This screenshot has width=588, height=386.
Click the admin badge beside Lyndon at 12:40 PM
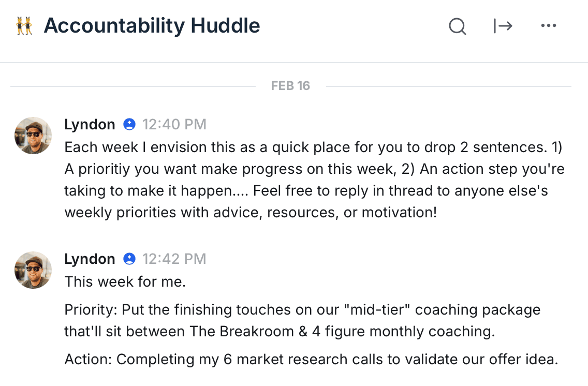[x=129, y=124]
